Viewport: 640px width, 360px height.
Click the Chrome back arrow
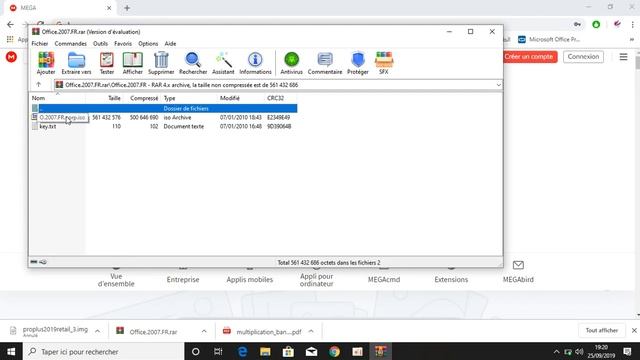[x=10, y=24]
